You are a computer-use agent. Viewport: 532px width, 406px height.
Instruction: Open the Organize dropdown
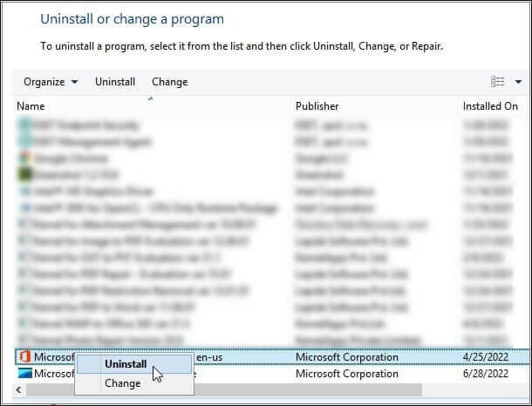(x=51, y=82)
